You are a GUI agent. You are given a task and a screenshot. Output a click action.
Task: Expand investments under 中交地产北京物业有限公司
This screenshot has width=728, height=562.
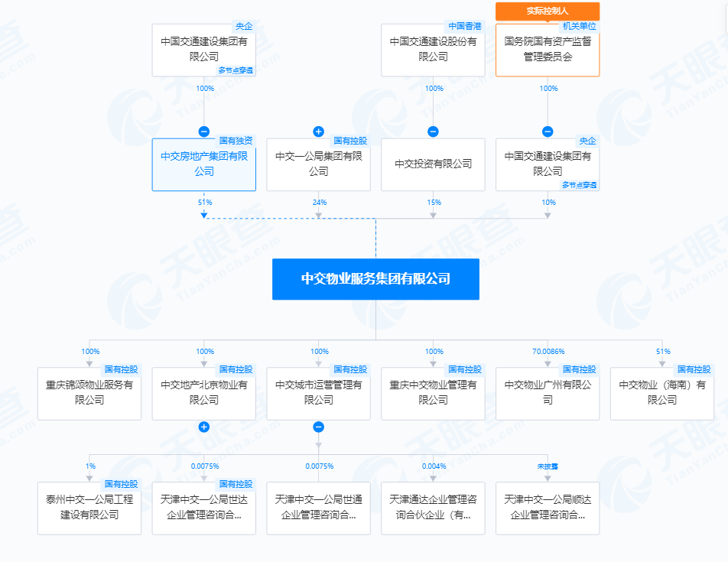point(204,427)
